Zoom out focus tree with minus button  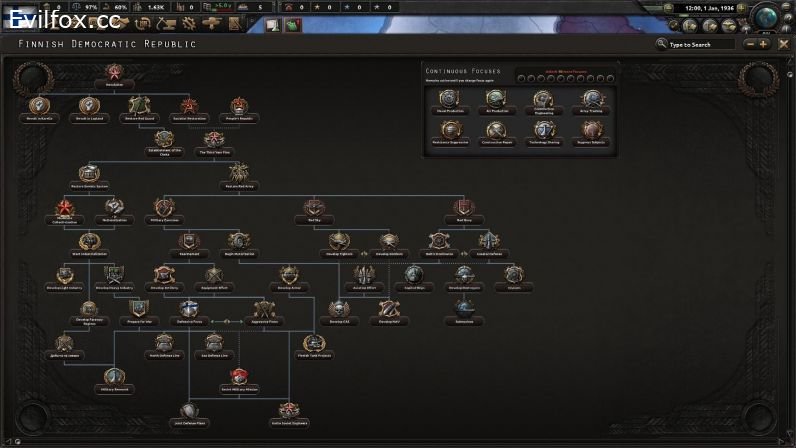749,44
